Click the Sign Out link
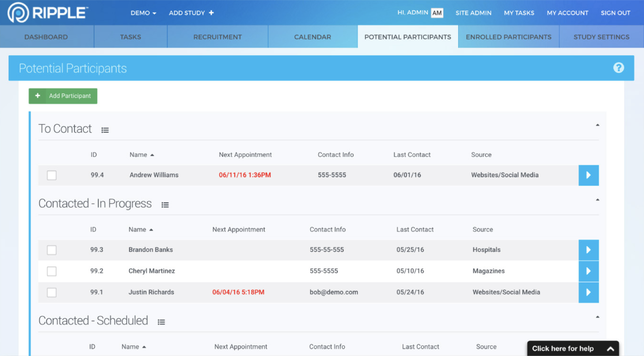 [615, 13]
